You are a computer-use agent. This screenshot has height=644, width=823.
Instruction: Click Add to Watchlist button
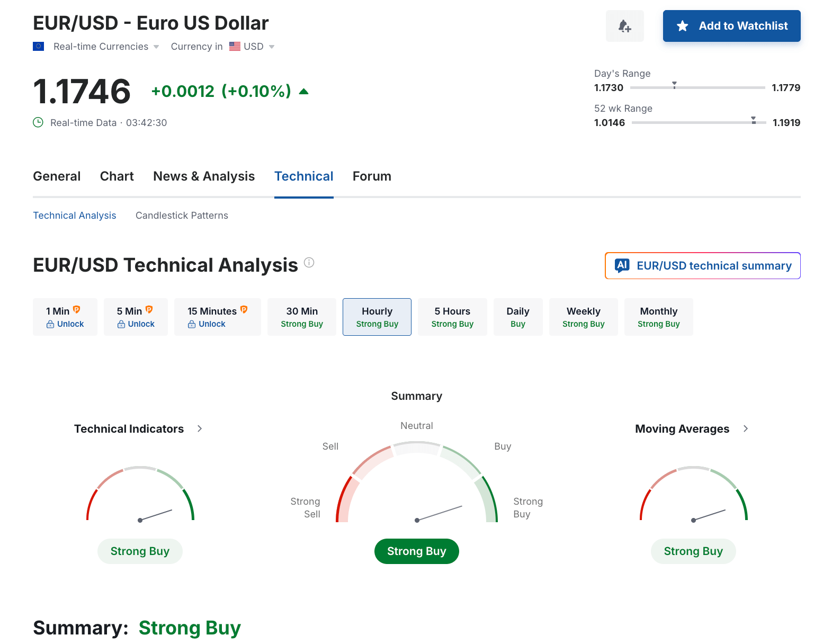(731, 26)
